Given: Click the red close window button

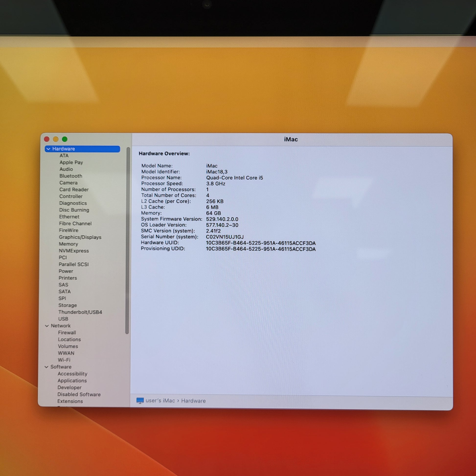Looking at the screenshot, I should point(47,139).
